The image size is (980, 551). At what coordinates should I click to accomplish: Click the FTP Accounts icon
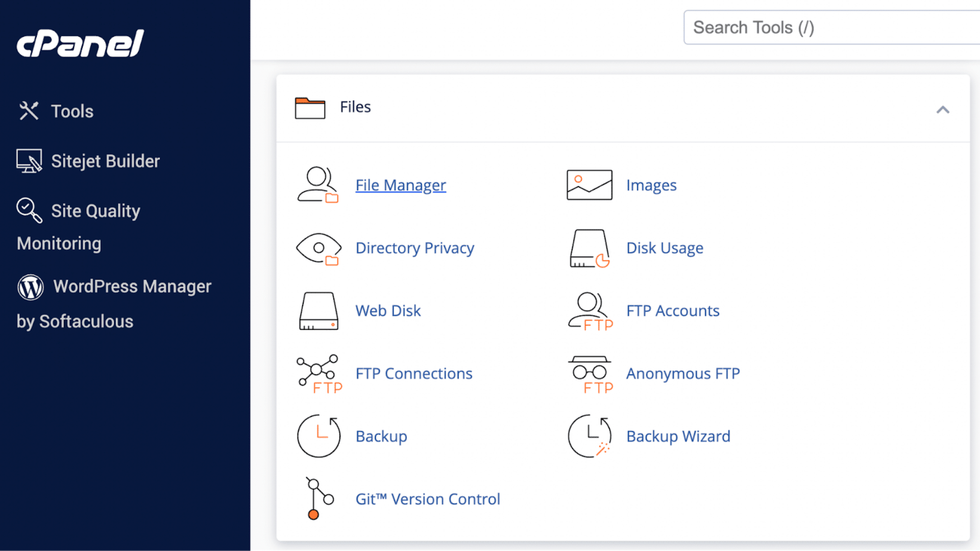tap(589, 311)
